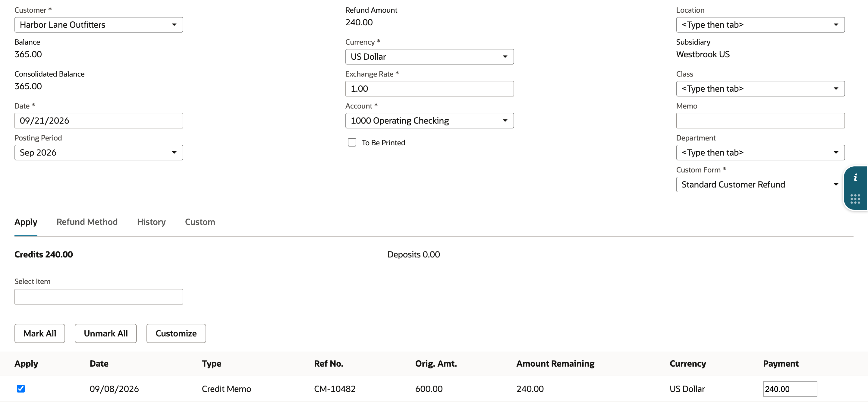
Task: Click the Unmark All button
Action: [106, 333]
